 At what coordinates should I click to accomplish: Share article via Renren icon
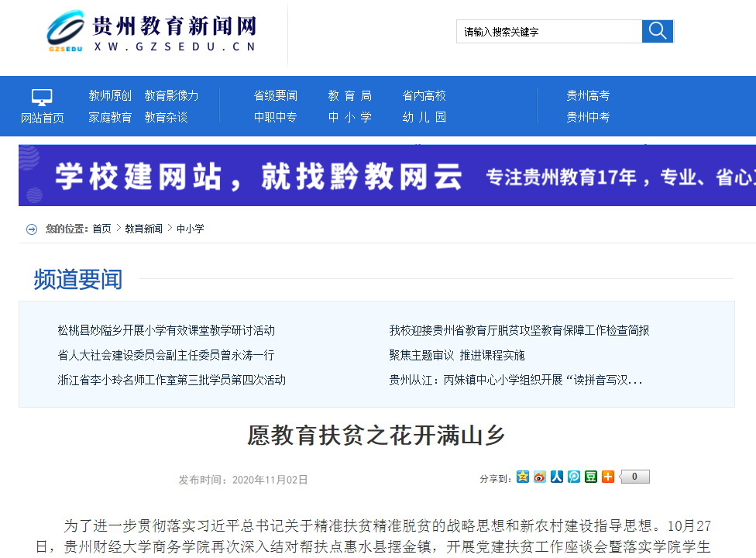(x=557, y=477)
